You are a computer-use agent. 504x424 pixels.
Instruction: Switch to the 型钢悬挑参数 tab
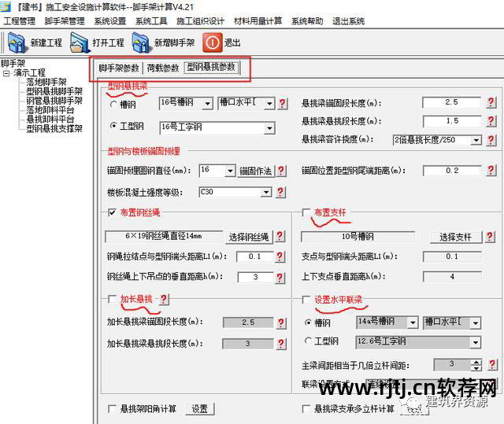coord(212,68)
